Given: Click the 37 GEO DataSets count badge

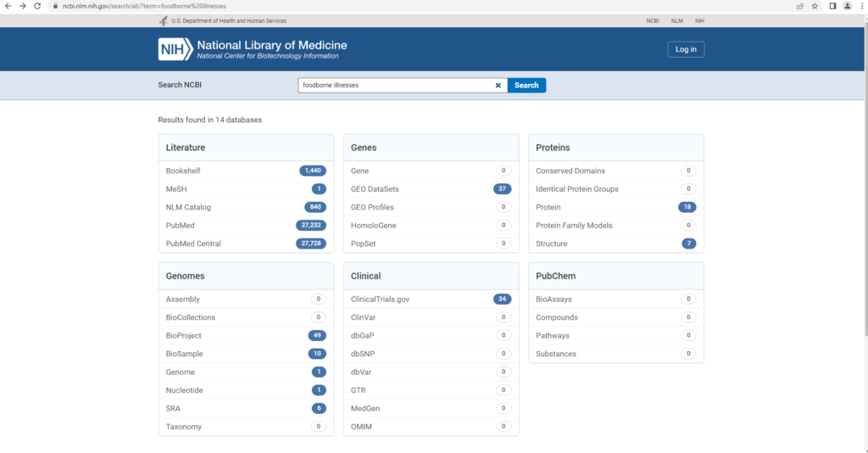Looking at the screenshot, I should (x=502, y=189).
